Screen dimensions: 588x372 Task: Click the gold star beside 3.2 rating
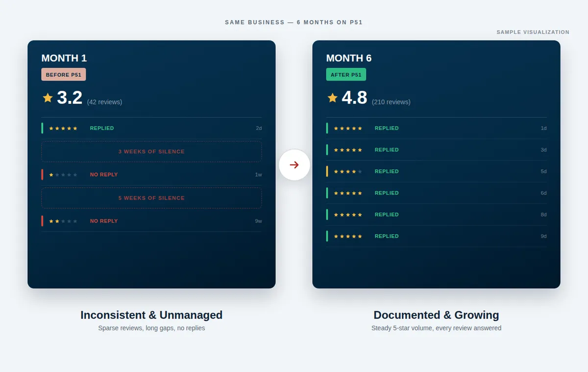click(48, 98)
